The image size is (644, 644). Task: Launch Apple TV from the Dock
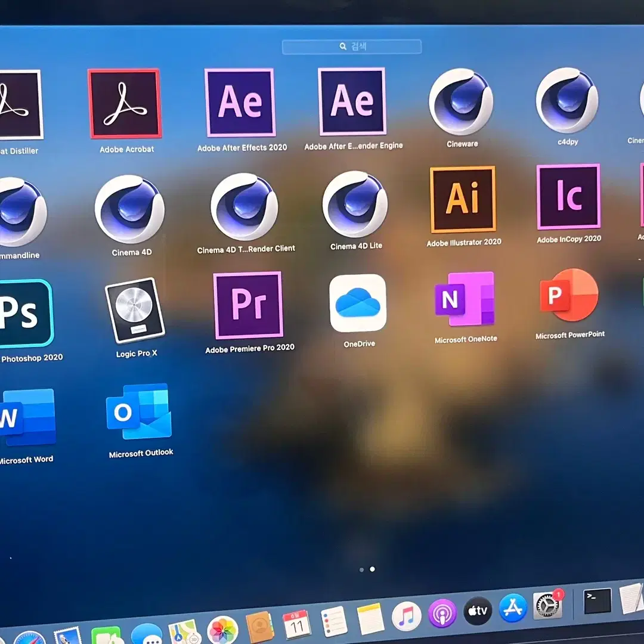(x=478, y=611)
